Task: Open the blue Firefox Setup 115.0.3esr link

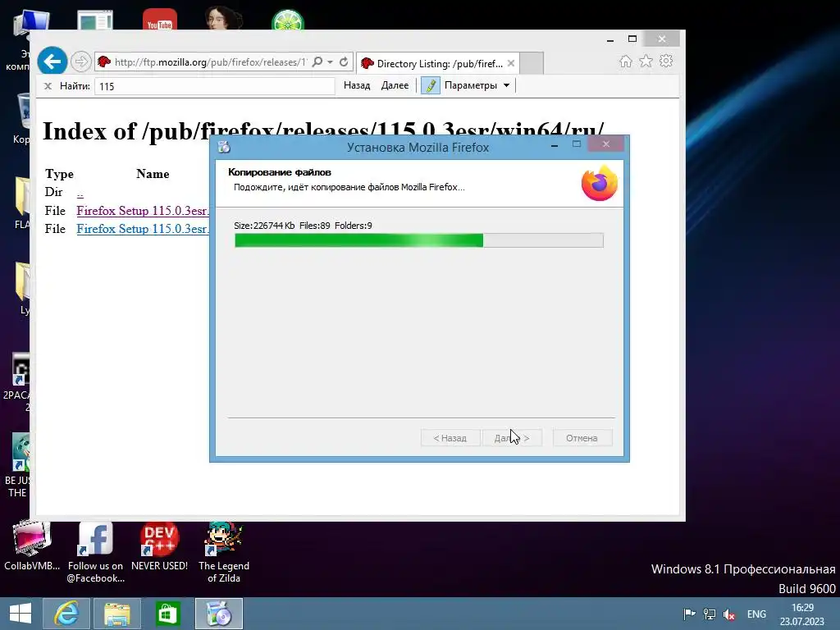Action: pyautogui.click(x=143, y=229)
